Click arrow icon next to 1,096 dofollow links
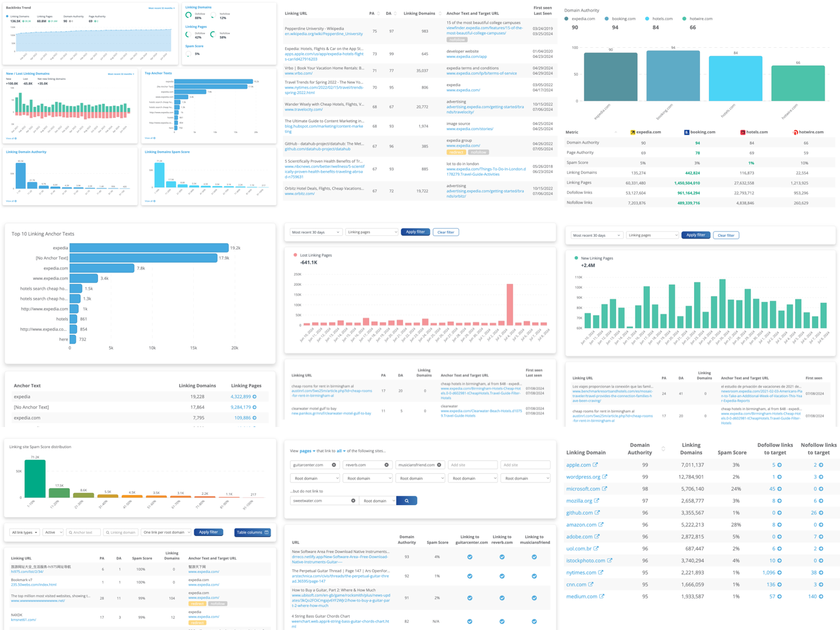Image resolution: width=840 pixels, height=630 pixels. pos(779,572)
